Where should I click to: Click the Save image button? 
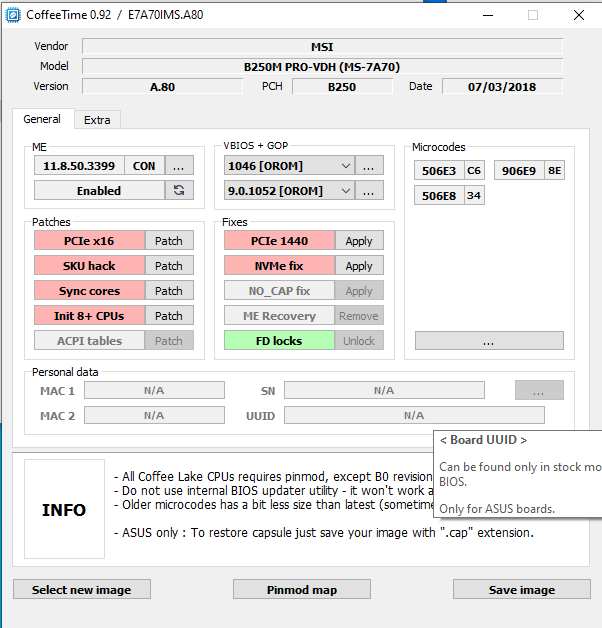click(521, 589)
